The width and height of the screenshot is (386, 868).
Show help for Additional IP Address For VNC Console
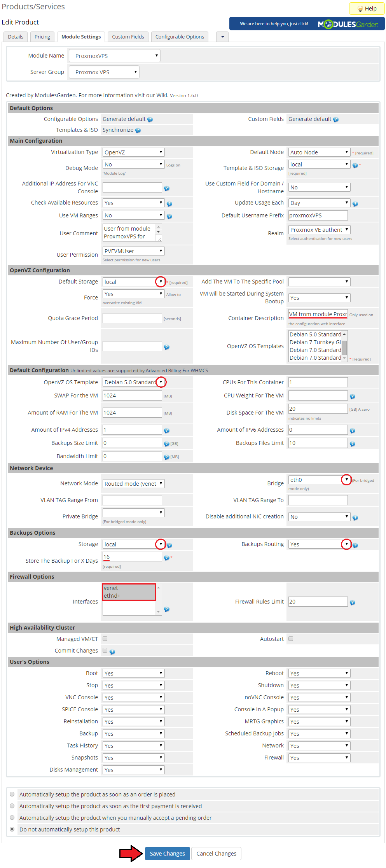(x=167, y=188)
